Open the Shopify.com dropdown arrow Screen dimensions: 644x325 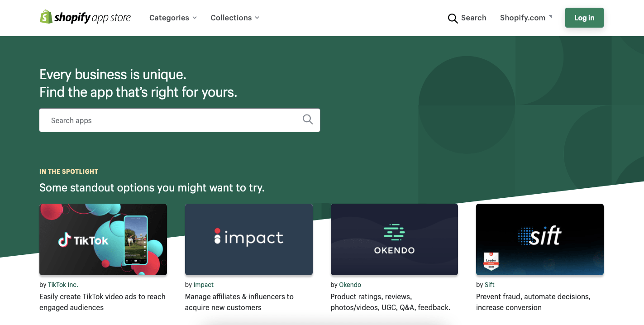[550, 17]
